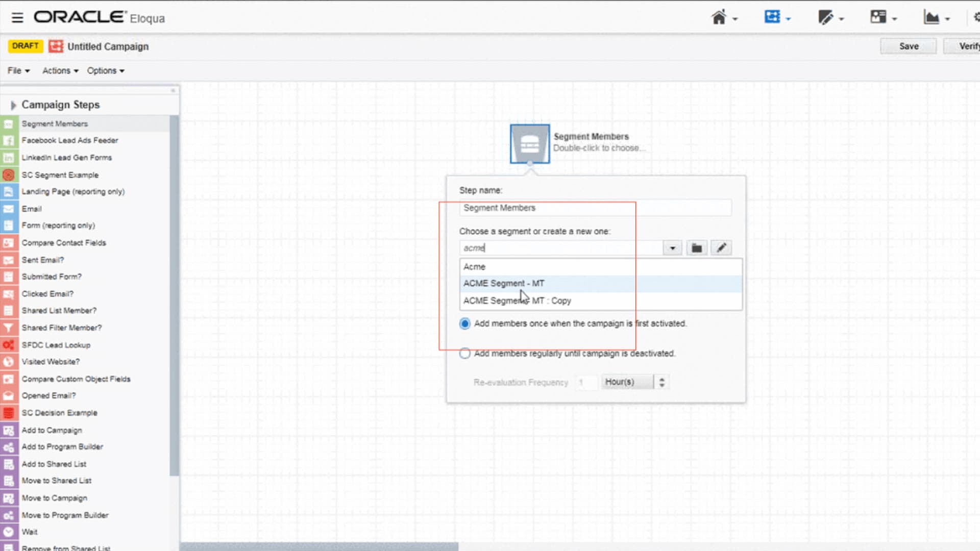
Task: Click the Verify button
Action: point(969,46)
